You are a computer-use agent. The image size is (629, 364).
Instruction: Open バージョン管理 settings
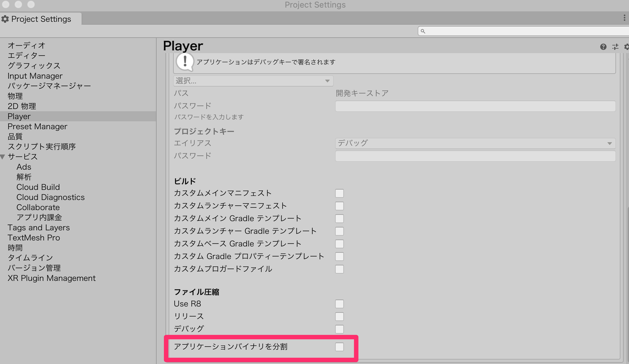pos(34,268)
